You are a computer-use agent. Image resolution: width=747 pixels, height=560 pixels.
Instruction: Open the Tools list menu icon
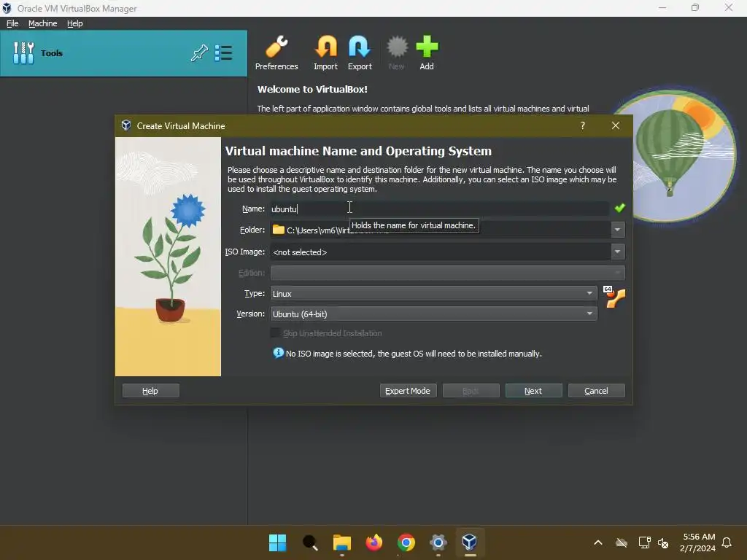tap(223, 52)
